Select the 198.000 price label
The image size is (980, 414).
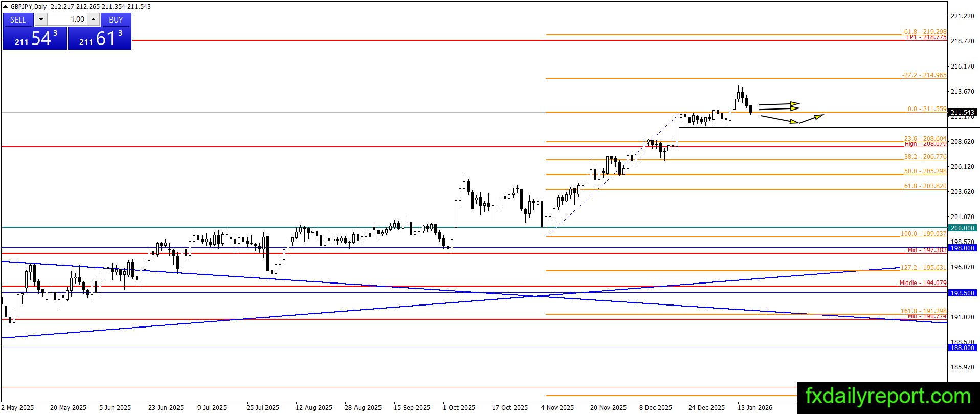tap(962, 248)
